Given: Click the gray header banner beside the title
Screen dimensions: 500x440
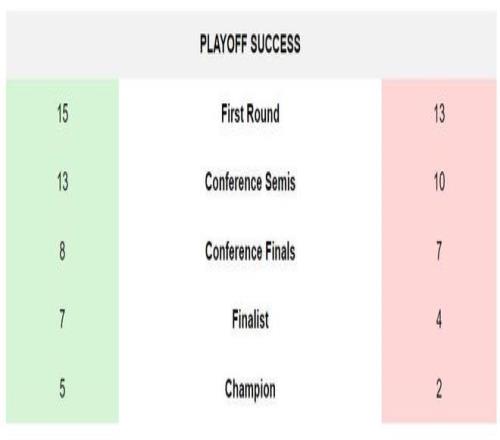Looking at the screenshot, I should [100, 44].
